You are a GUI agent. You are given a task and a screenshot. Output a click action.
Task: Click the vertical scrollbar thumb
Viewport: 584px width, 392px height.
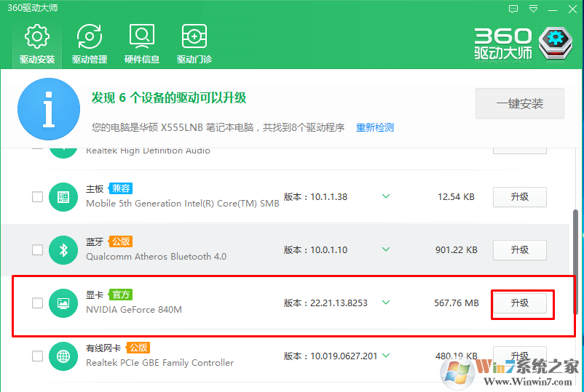tap(575, 262)
